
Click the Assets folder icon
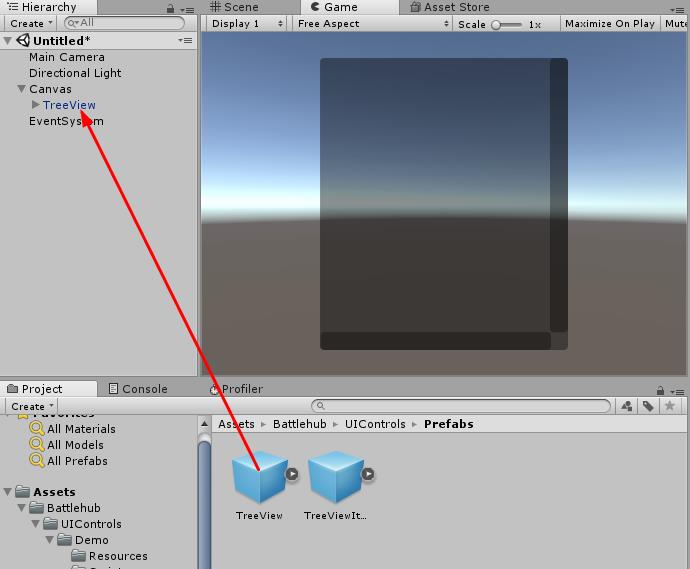click(22, 491)
